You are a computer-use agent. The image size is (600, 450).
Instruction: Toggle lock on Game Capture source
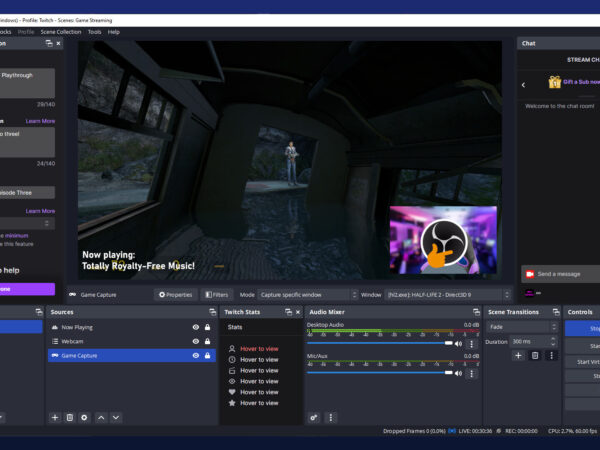click(207, 355)
